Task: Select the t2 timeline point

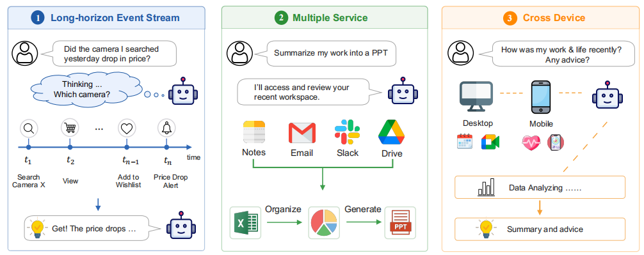Action: click(x=70, y=147)
